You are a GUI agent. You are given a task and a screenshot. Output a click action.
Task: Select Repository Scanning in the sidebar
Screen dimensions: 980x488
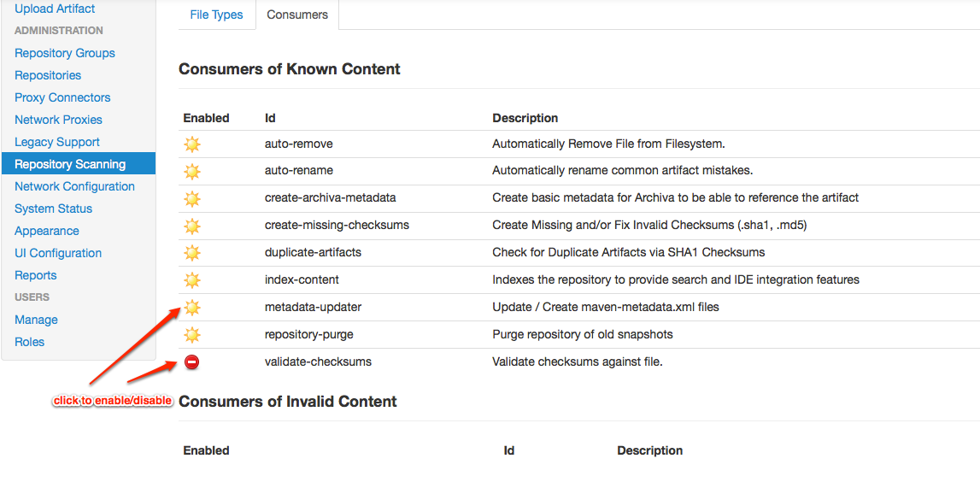pyautogui.click(x=70, y=164)
